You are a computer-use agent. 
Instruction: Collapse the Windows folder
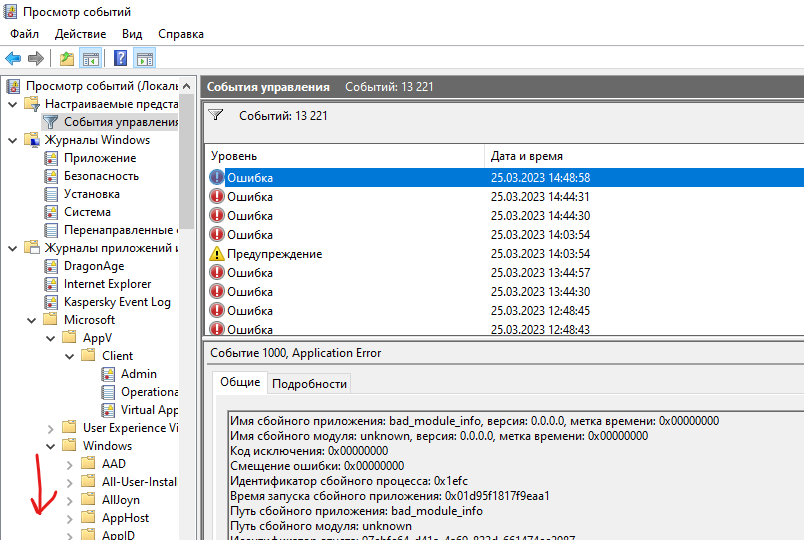[51, 446]
